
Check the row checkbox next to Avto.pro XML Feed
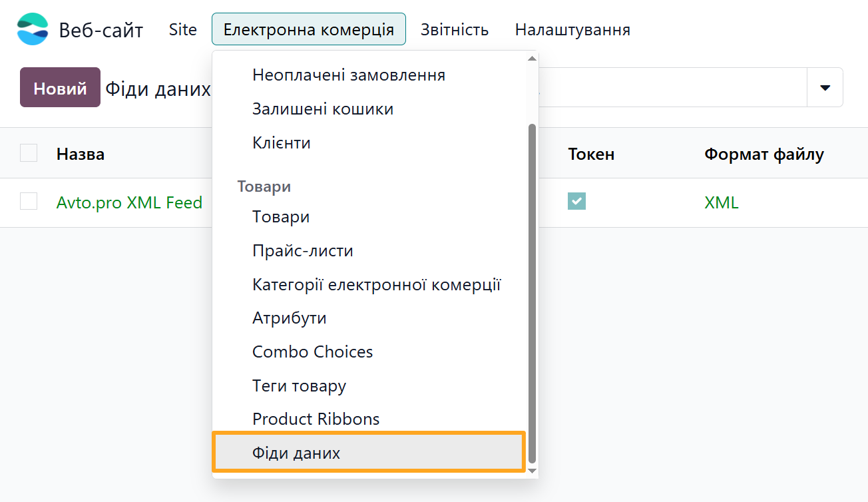[28, 202]
